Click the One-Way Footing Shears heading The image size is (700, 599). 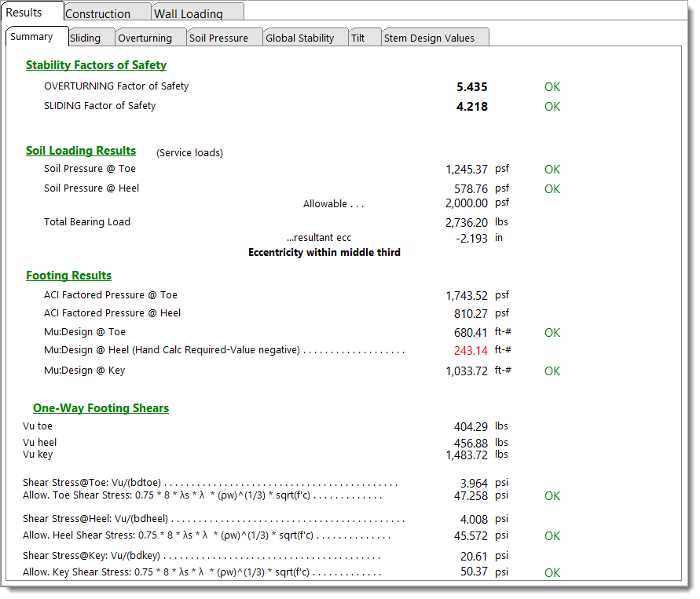[x=101, y=408]
